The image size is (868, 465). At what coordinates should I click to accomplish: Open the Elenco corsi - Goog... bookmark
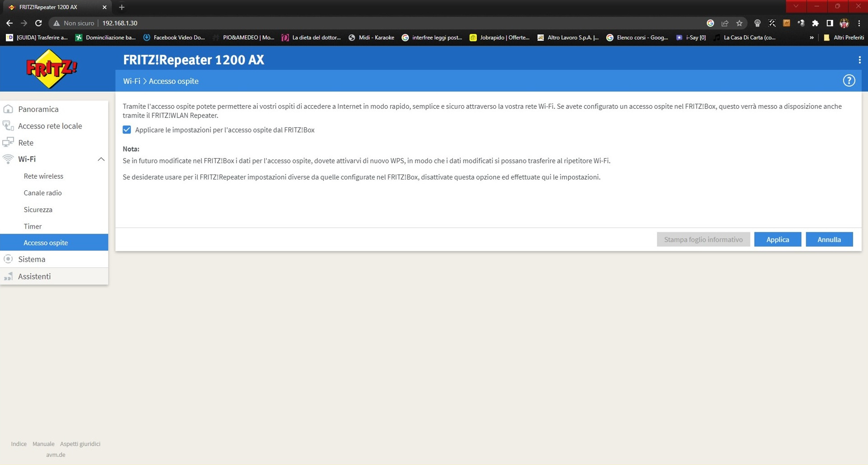tap(637, 37)
